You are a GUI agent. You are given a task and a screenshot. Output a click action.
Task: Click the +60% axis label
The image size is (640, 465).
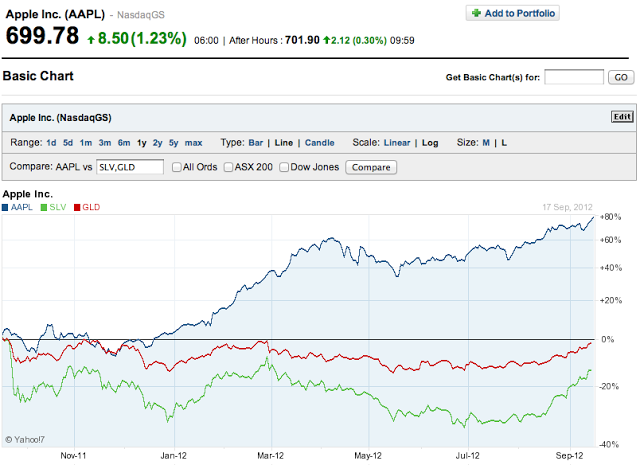pos(610,240)
